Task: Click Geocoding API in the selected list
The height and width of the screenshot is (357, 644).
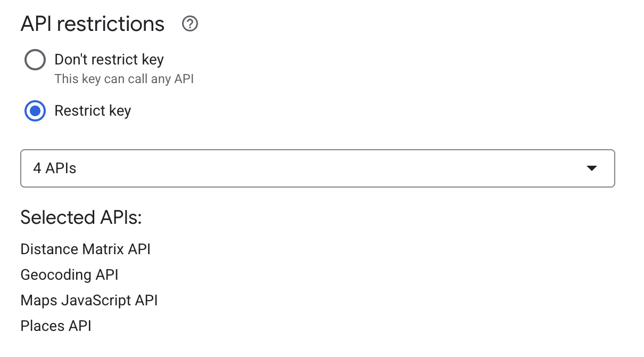Action: (x=69, y=275)
